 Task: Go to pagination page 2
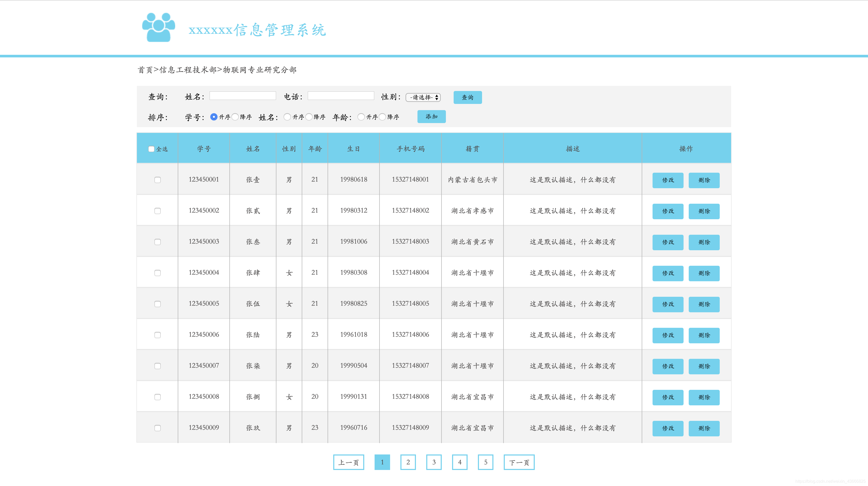pos(408,462)
